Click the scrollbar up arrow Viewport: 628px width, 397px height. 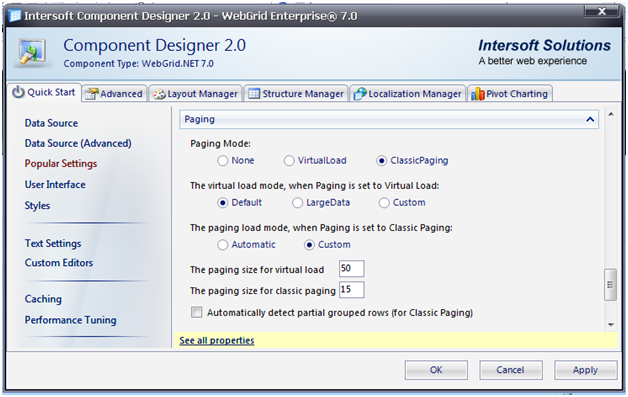[611, 115]
